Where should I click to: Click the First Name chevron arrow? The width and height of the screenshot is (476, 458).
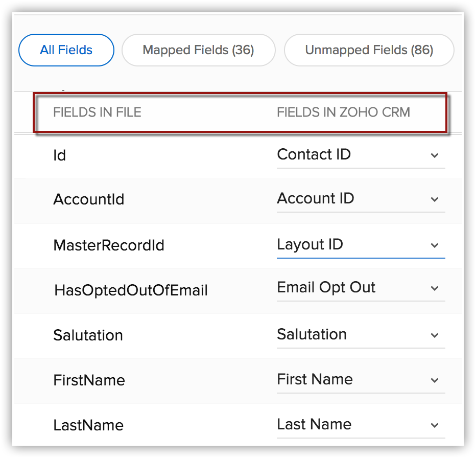pos(435,380)
